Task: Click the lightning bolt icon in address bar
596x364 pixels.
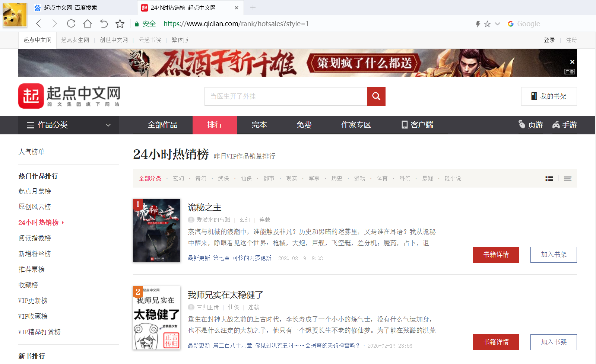Action: [x=478, y=23]
